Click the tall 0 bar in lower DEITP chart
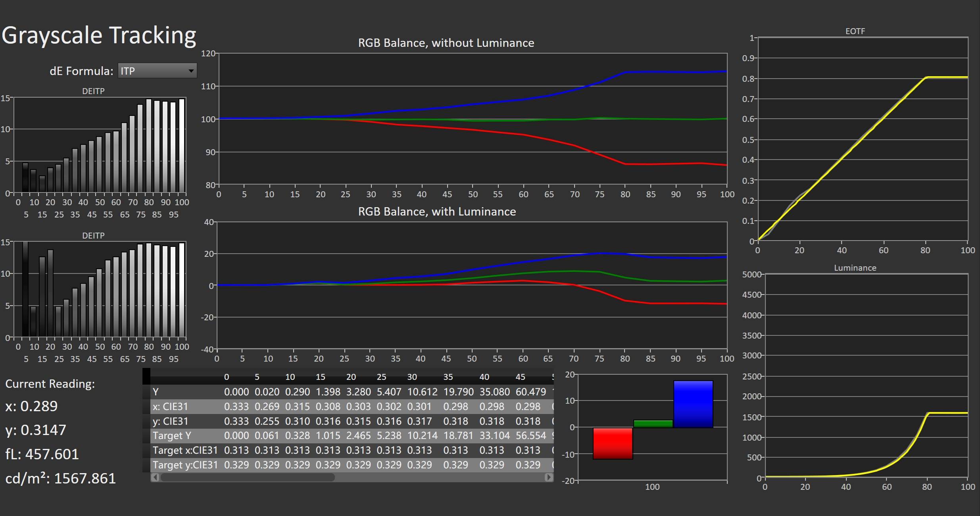The image size is (980, 516). pos(25,289)
